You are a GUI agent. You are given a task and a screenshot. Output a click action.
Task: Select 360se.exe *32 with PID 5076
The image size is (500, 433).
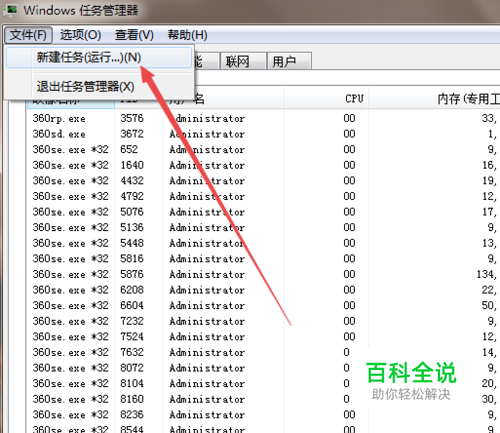pyautogui.click(x=71, y=212)
